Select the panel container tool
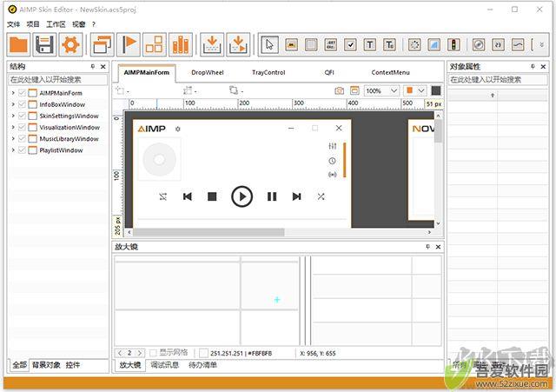This screenshot has height=392, width=556. click(311, 44)
